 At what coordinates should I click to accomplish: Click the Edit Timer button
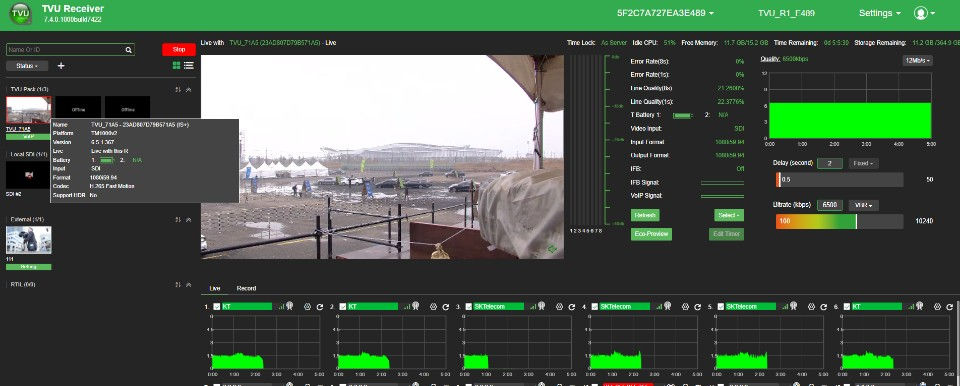(726, 234)
